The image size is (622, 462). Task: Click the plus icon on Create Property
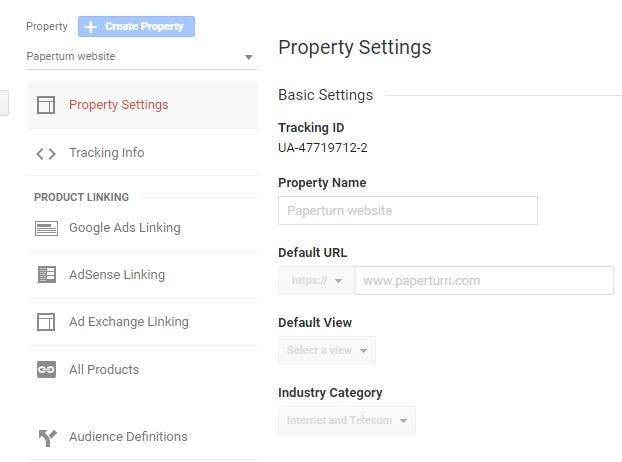point(92,27)
